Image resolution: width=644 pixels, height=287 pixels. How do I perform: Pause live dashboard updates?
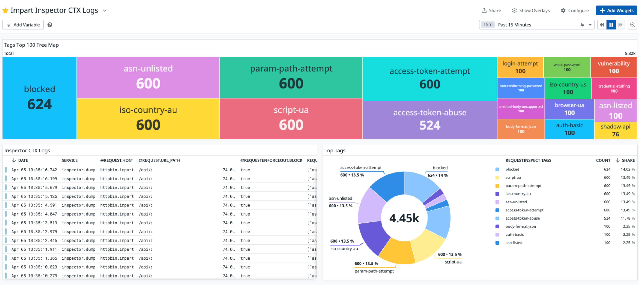pos(611,25)
